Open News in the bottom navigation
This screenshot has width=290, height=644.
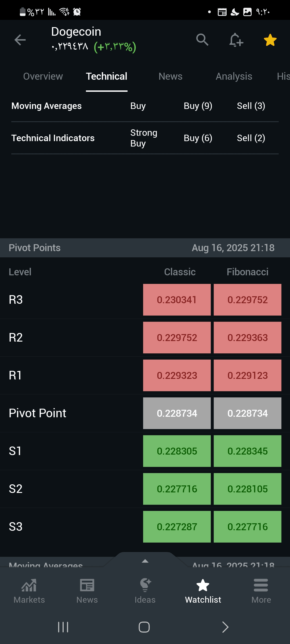tap(87, 591)
